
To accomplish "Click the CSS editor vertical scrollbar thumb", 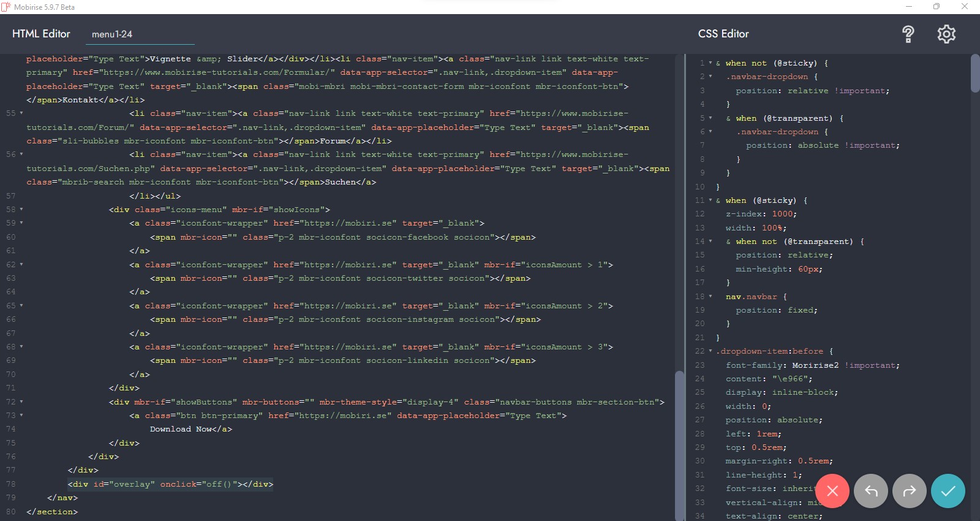I will (x=974, y=74).
